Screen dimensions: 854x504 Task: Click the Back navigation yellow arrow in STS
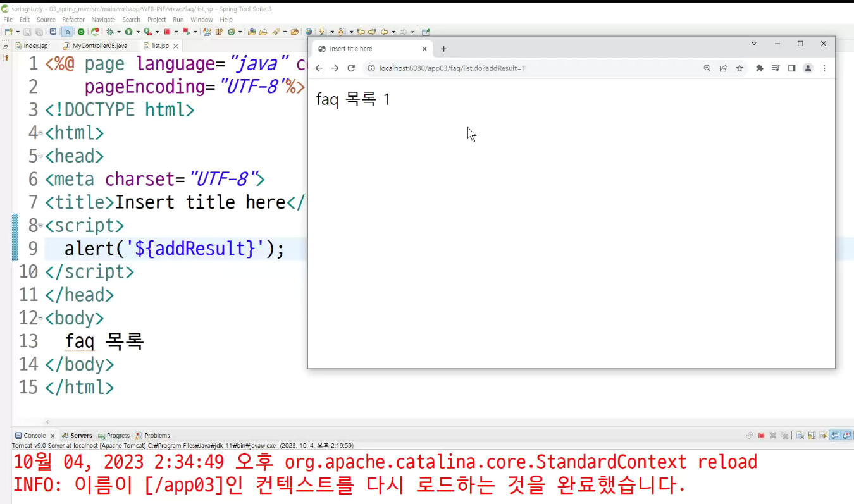pyautogui.click(x=384, y=32)
